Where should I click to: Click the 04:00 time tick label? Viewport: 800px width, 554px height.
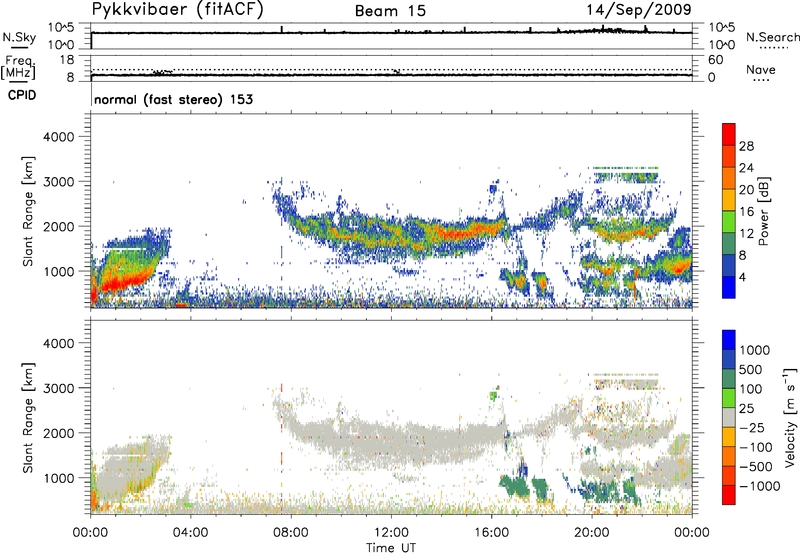click(190, 533)
